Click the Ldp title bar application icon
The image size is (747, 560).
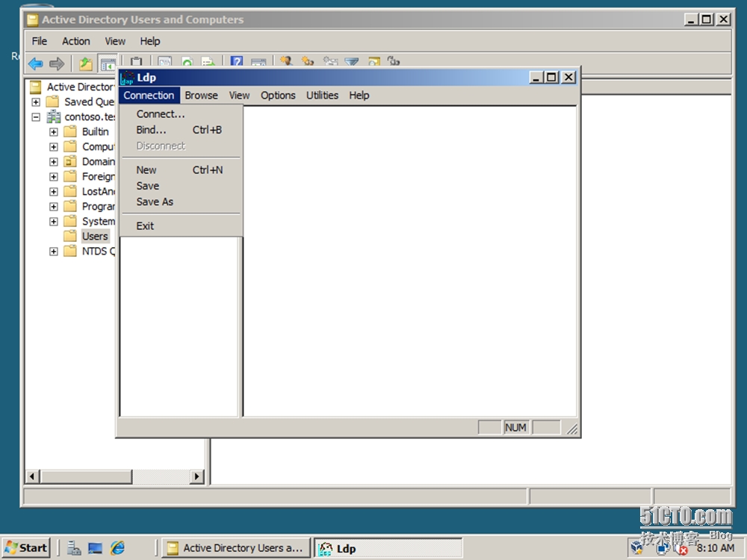pos(127,77)
